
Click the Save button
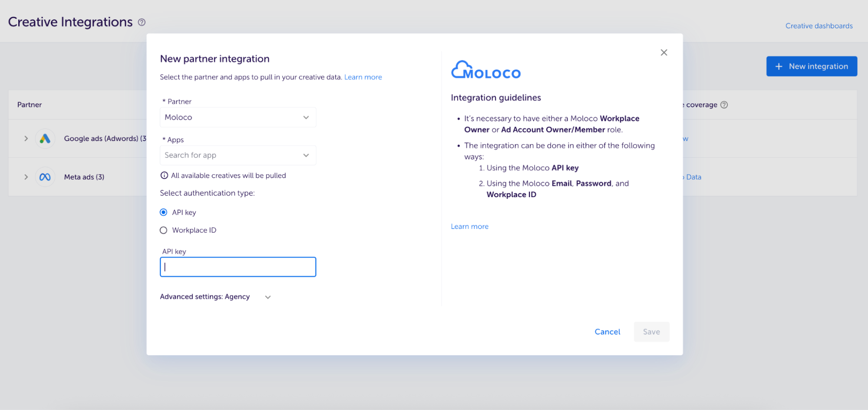[x=651, y=332]
